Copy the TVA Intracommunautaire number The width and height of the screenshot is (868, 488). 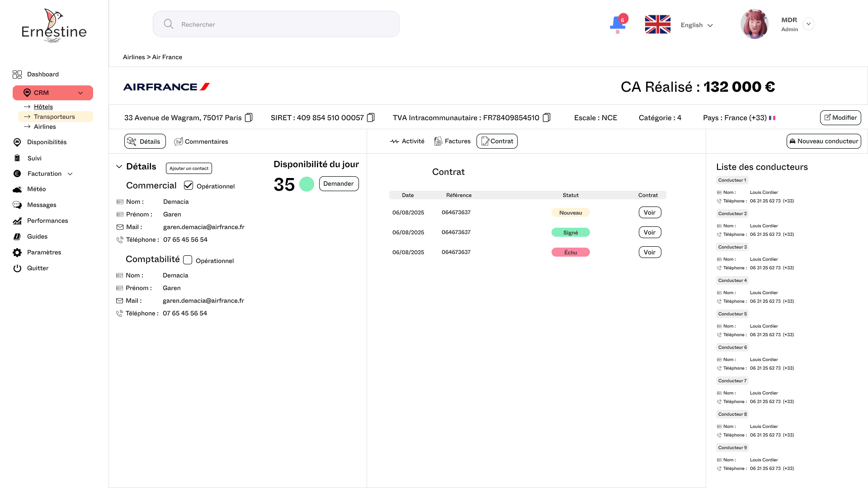point(546,117)
